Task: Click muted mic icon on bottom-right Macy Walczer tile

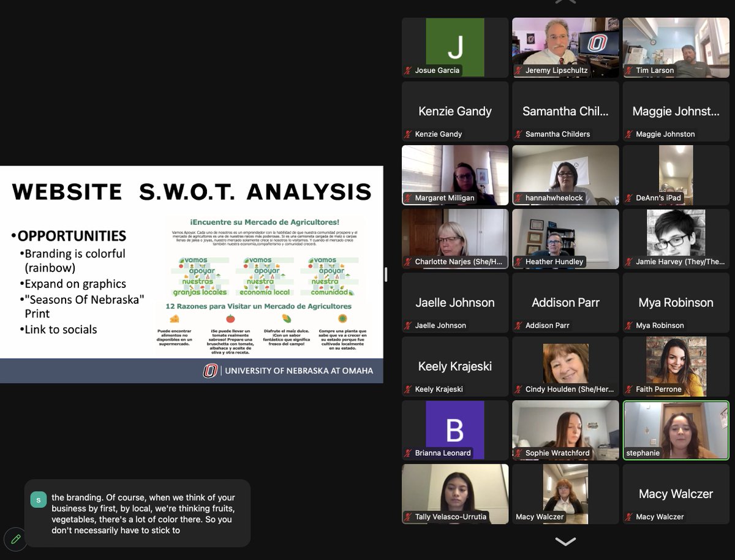Action: pos(629,516)
